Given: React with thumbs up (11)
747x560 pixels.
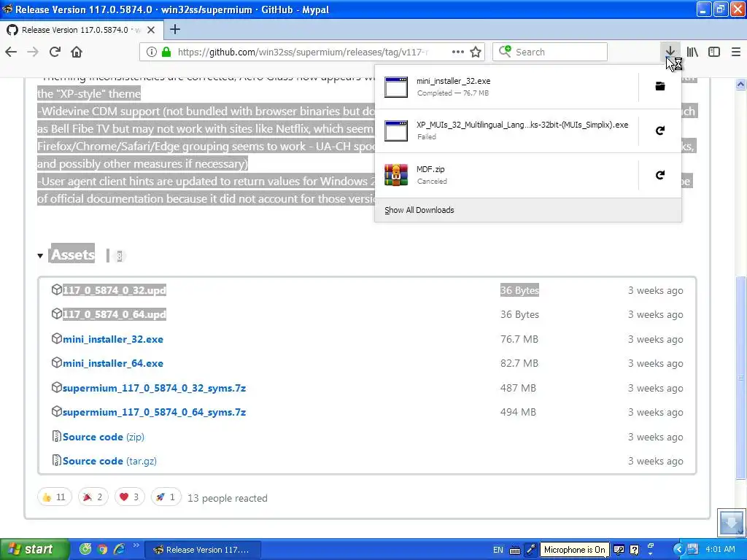Looking at the screenshot, I should point(54,497).
